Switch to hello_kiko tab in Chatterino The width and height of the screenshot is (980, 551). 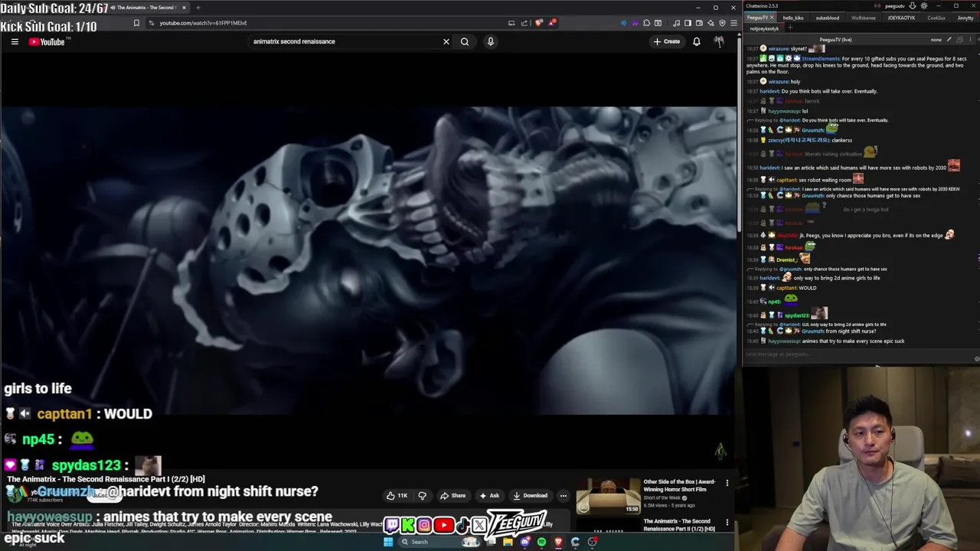793,18
